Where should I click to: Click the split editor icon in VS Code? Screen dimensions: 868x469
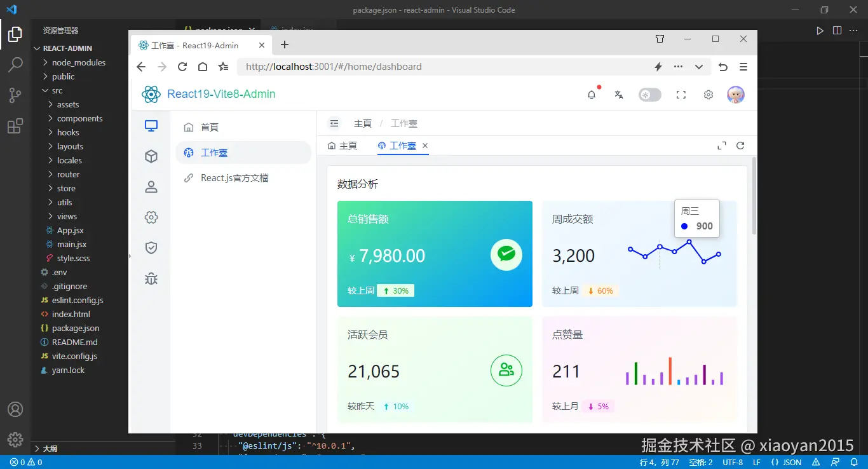click(x=837, y=30)
